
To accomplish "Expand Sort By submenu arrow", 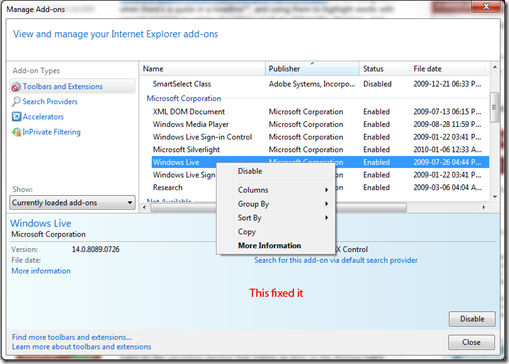I will [327, 218].
